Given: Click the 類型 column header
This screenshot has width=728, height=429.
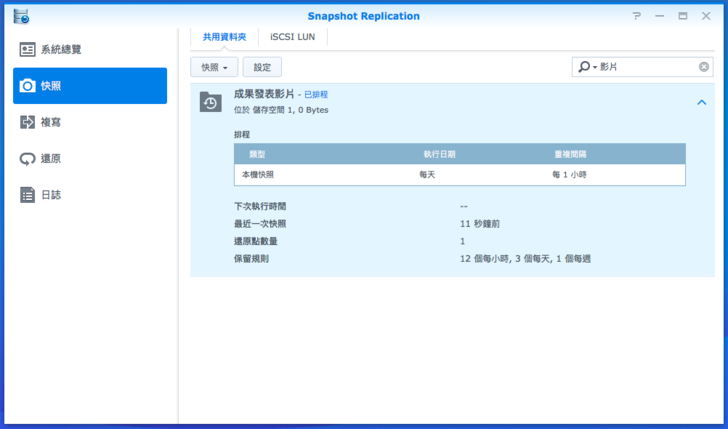Looking at the screenshot, I should [x=257, y=154].
